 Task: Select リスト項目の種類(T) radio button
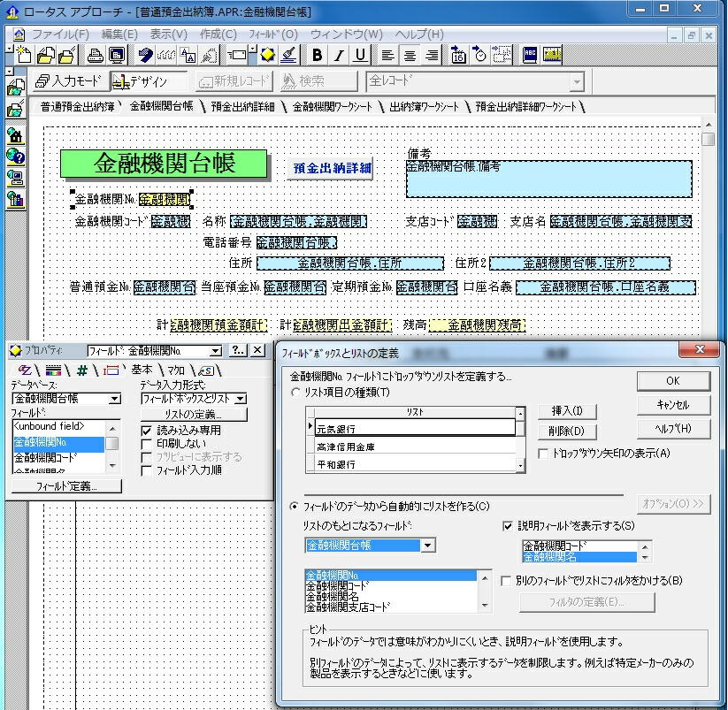tap(295, 392)
